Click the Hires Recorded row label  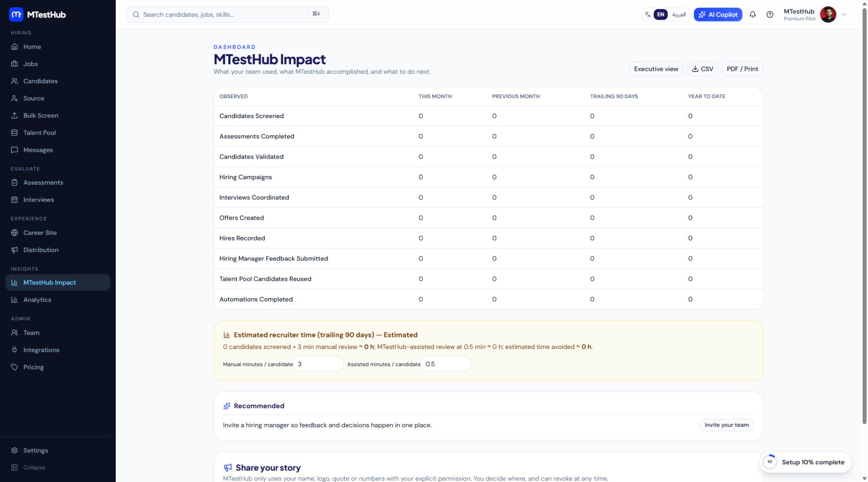click(242, 238)
